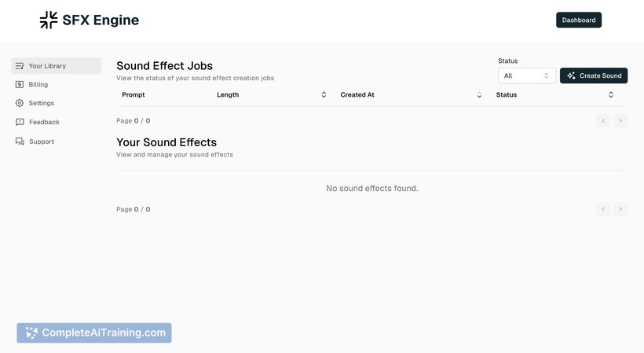Click the Sound Effect Jobs heading
The height and width of the screenshot is (353, 644).
tap(164, 66)
